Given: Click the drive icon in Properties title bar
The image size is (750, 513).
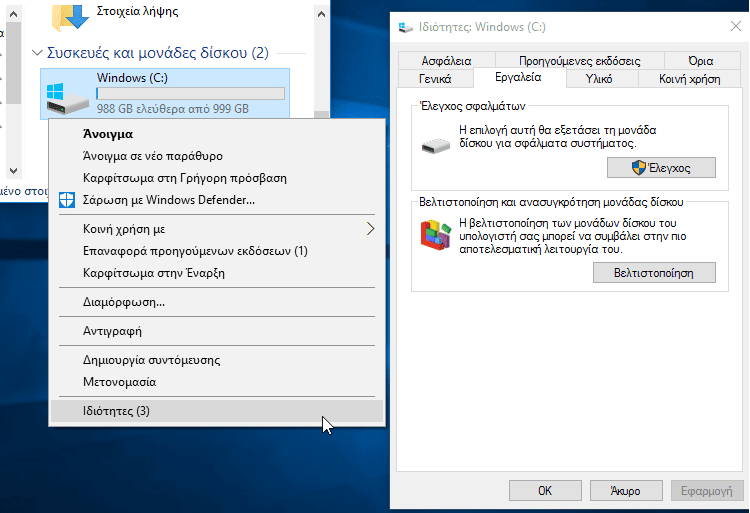Looking at the screenshot, I should click(406, 27).
